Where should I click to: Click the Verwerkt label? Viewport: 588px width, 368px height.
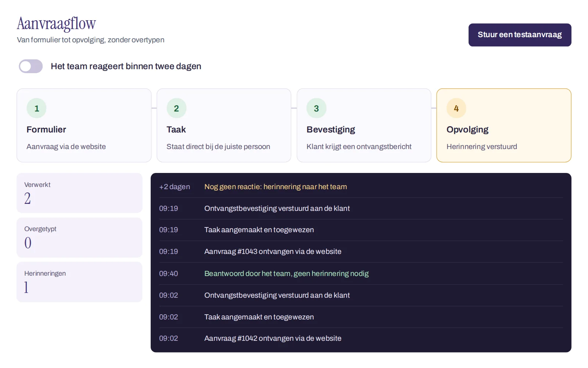[x=37, y=185]
